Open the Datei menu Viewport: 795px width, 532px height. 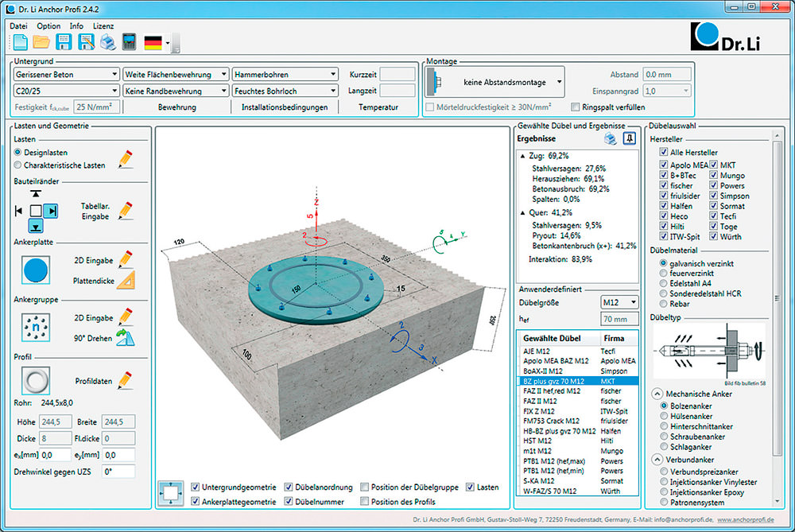[19, 26]
